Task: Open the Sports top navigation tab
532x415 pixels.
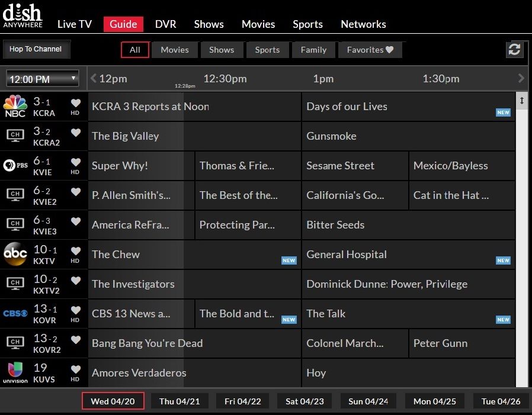Action: [307, 24]
